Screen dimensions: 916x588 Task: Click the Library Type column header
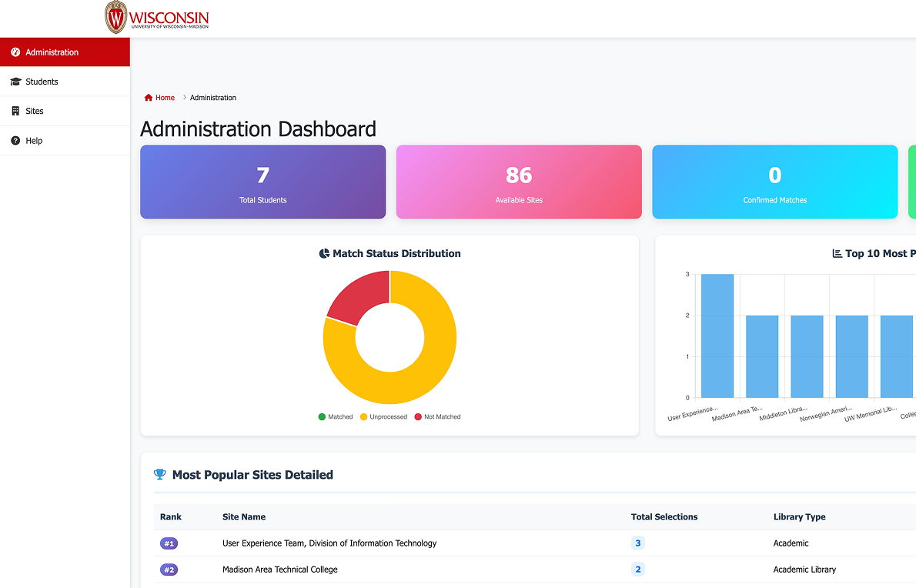click(x=800, y=516)
